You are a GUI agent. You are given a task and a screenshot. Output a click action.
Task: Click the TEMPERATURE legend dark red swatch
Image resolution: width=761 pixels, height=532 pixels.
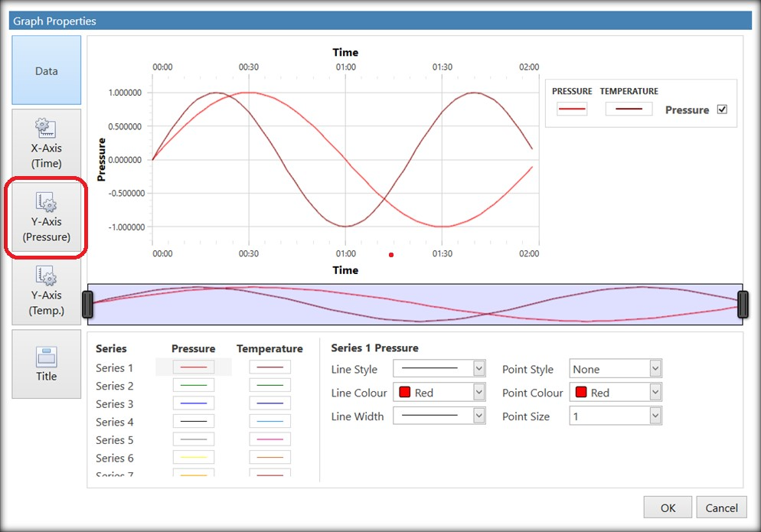click(629, 109)
